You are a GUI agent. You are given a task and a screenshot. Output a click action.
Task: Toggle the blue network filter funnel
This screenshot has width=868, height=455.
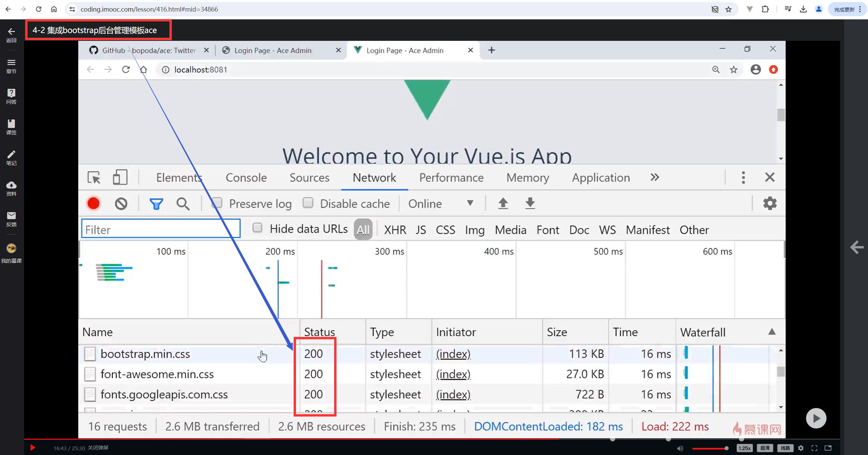point(156,204)
